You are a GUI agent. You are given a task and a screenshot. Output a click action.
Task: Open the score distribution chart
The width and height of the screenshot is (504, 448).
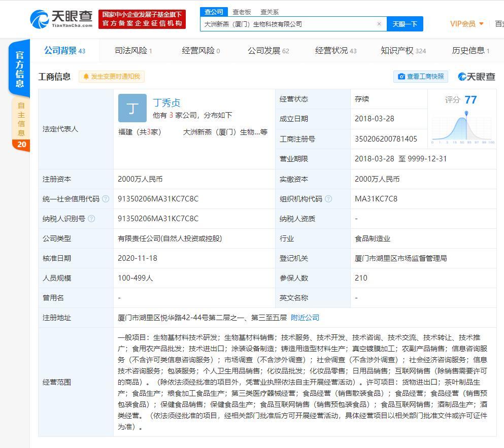[x=463, y=127]
